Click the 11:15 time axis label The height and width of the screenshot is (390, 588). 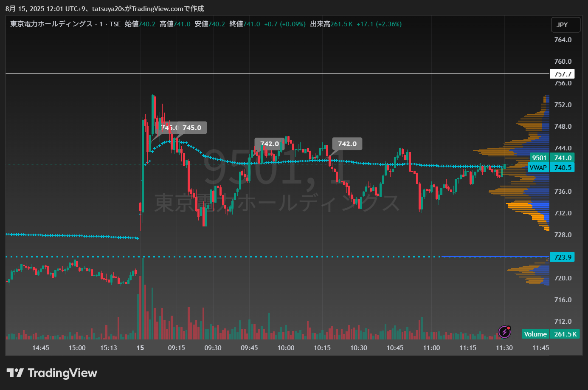(468, 348)
